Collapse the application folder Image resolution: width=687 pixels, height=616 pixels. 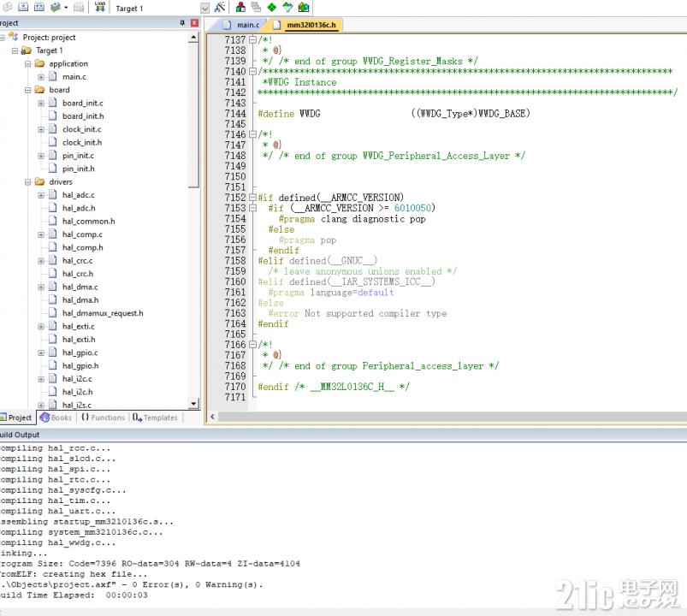[27, 64]
